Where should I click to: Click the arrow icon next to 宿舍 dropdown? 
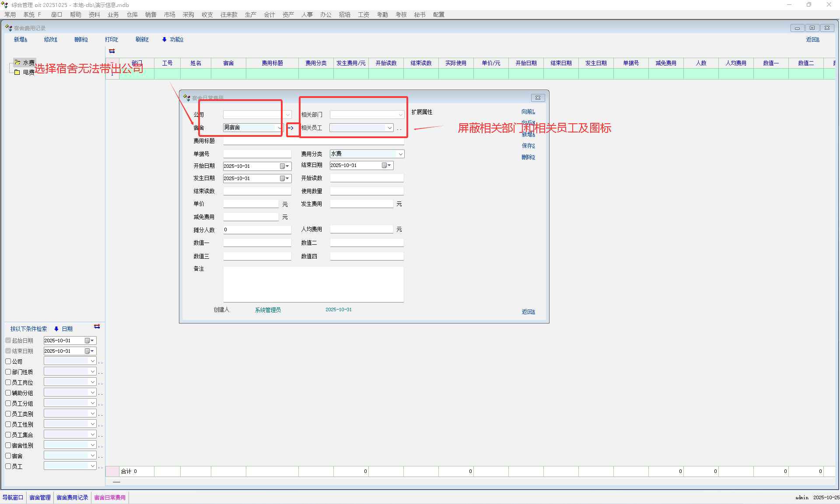(x=290, y=128)
